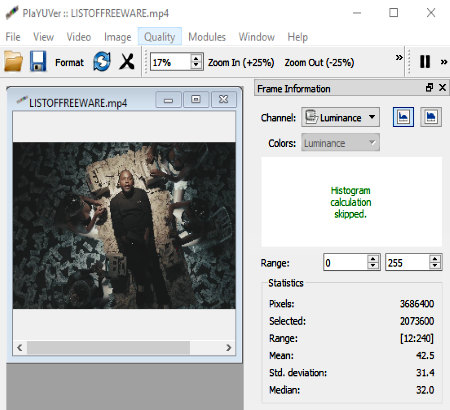Open the Modules menu

(207, 37)
